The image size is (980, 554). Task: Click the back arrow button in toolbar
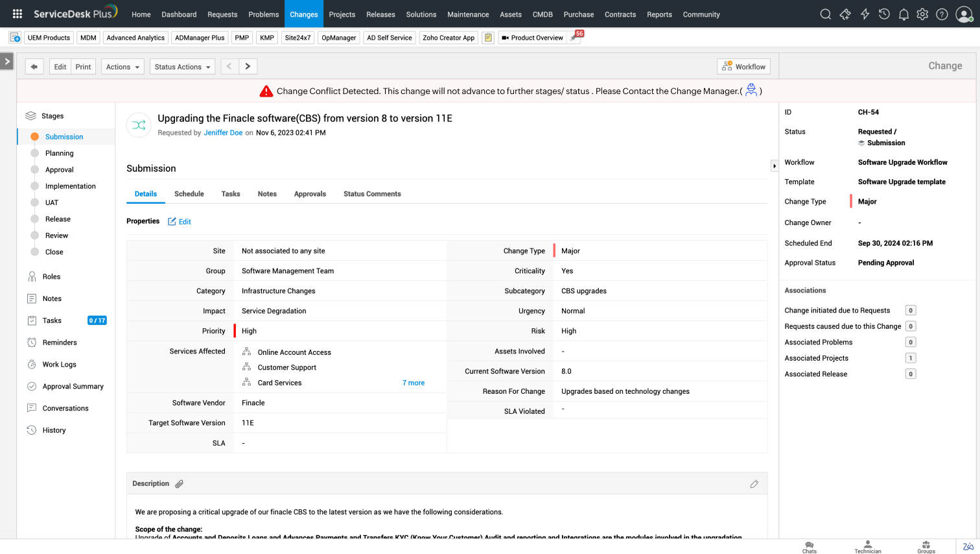coord(34,67)
